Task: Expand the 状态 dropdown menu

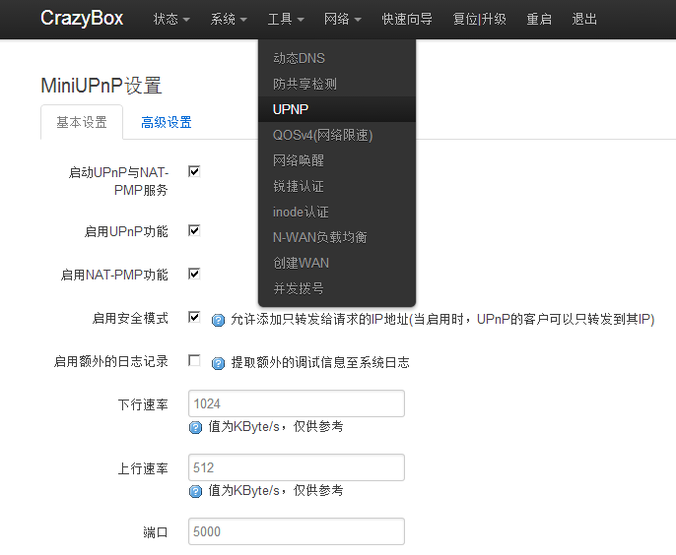Action: click(x=171, y=19)
